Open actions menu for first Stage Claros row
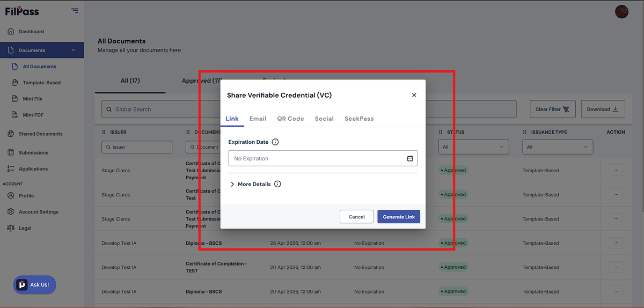644x308 pixels. pos(616,170)
